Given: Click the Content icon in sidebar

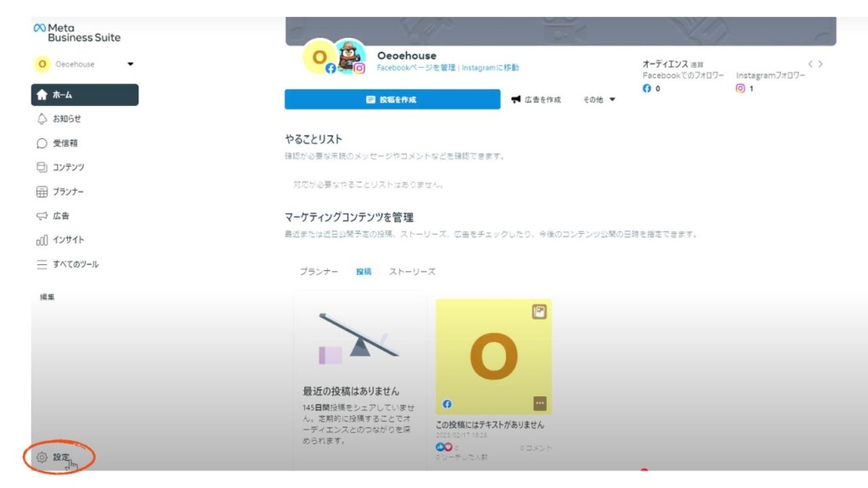Looking at the screenshot, I should (x=42, y=168).
